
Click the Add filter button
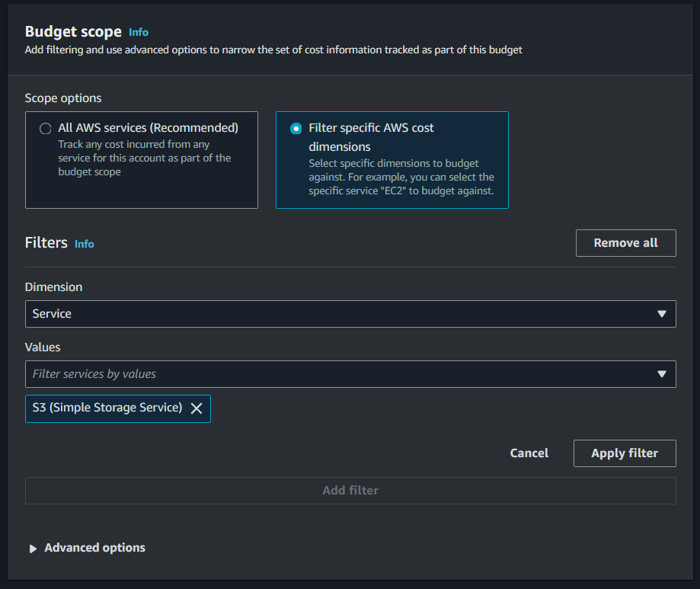tap(350, 491)
